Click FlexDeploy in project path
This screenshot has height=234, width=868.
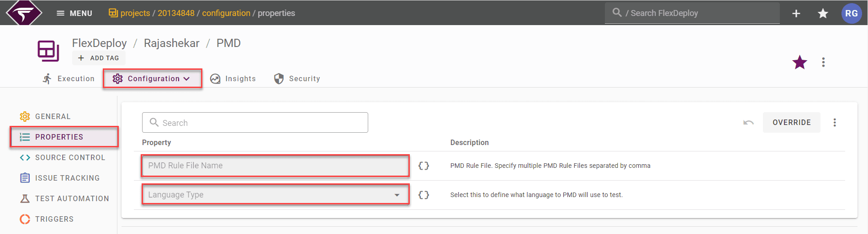99,43
